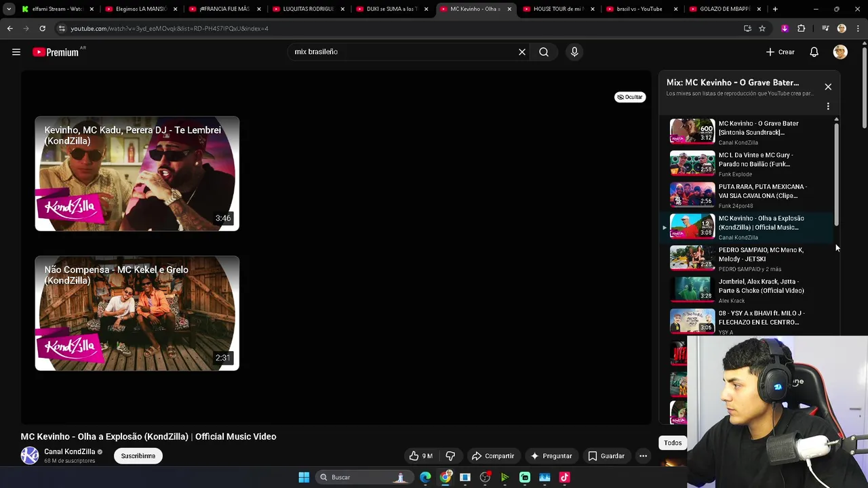Open the notifications bell
The width and height of the screenshot is (868, 488).
pyautogui.click(x=814, y=52)
